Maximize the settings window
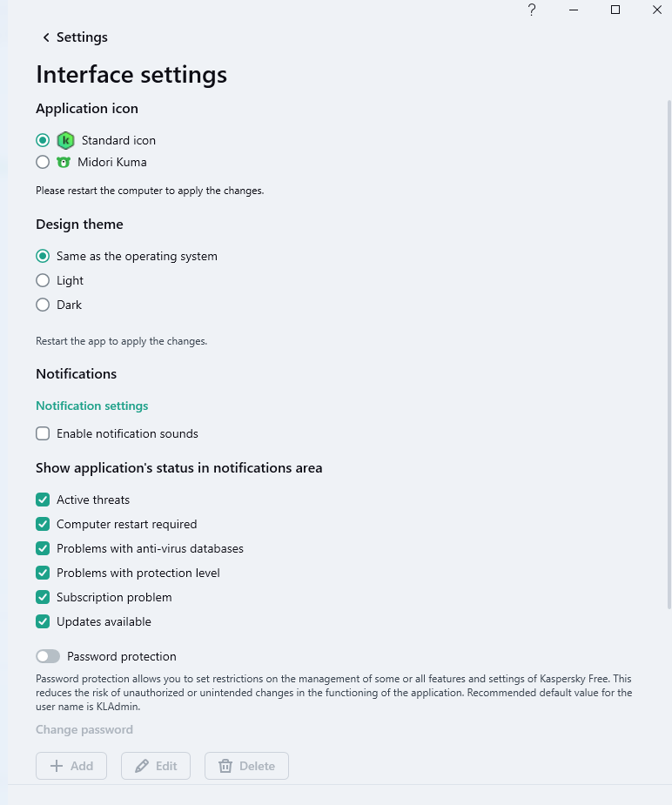The height and width of the screenshot is (805, 672). tap(615, 10)
